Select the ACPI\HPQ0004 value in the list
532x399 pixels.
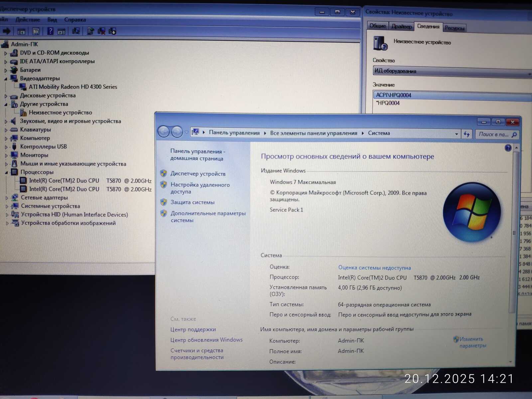tap(452, 95)
